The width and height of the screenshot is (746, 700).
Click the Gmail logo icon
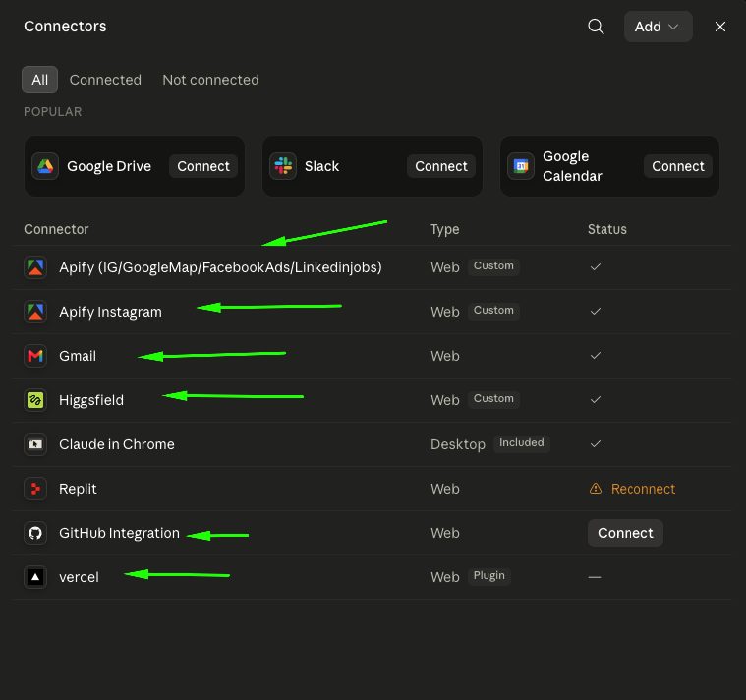pos(35,356)
